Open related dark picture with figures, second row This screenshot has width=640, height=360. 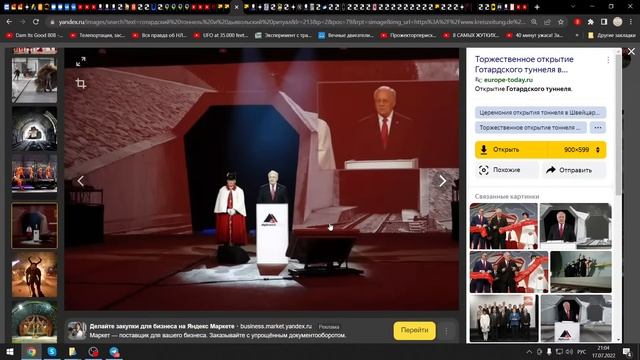point(581,272)
